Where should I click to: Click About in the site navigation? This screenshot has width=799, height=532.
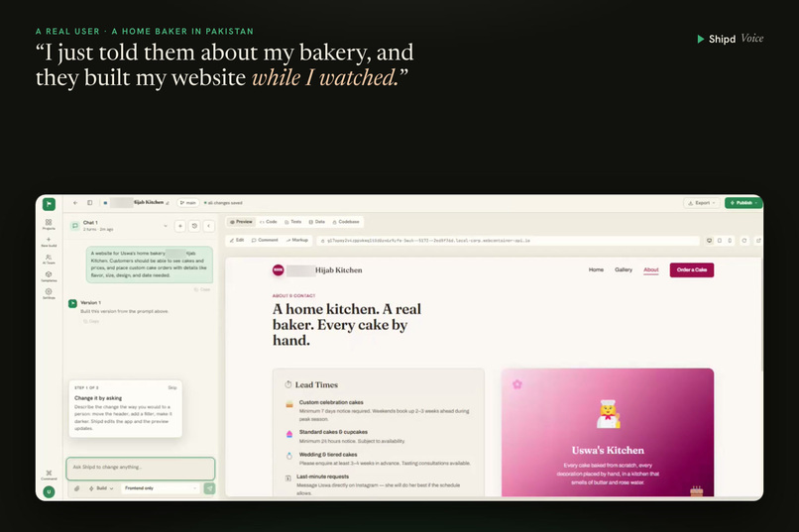(x=650, y=269)
